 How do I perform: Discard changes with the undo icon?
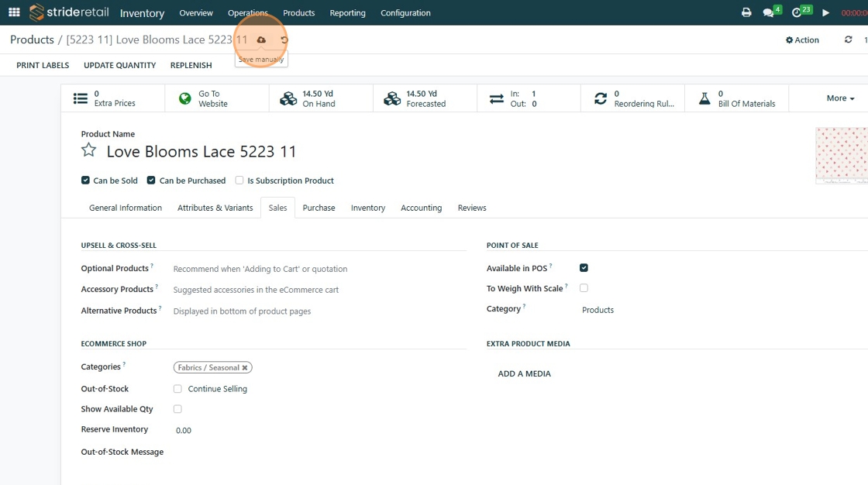point(284,40)
